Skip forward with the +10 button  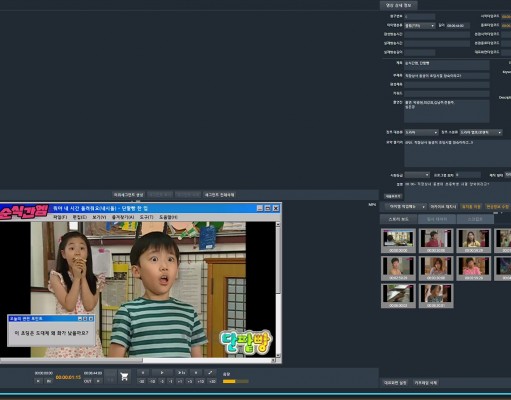pos(201,381)
